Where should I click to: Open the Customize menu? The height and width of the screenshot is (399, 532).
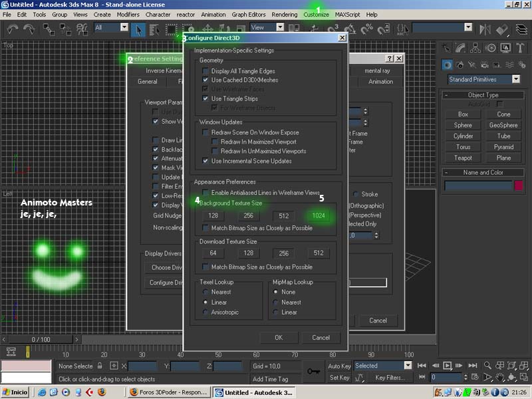tap(317, 15)
